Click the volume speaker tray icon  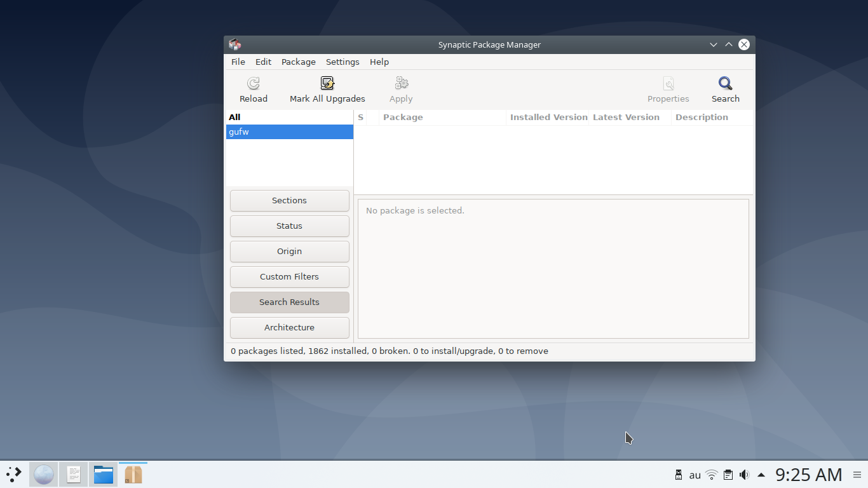point(744,475)
